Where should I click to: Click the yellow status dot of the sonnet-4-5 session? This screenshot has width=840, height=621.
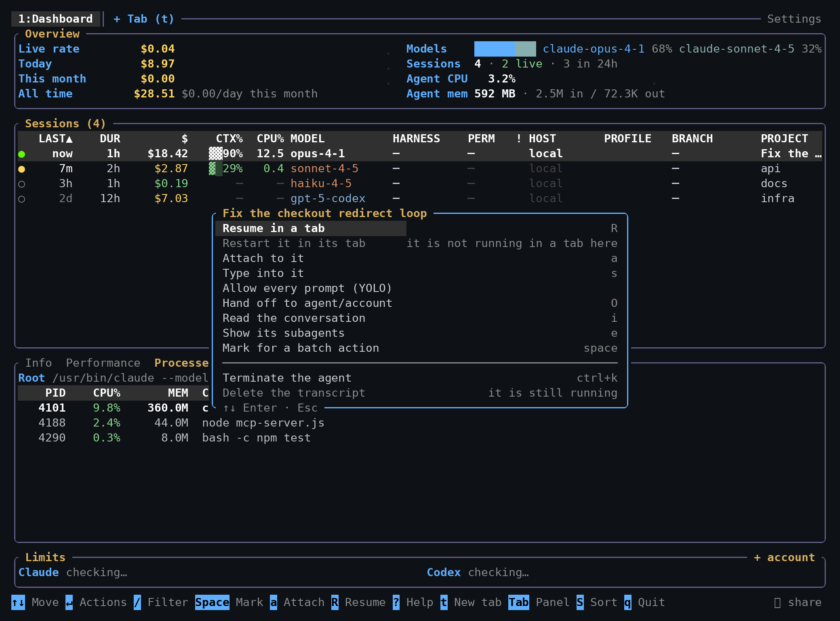tap(22, 169)
